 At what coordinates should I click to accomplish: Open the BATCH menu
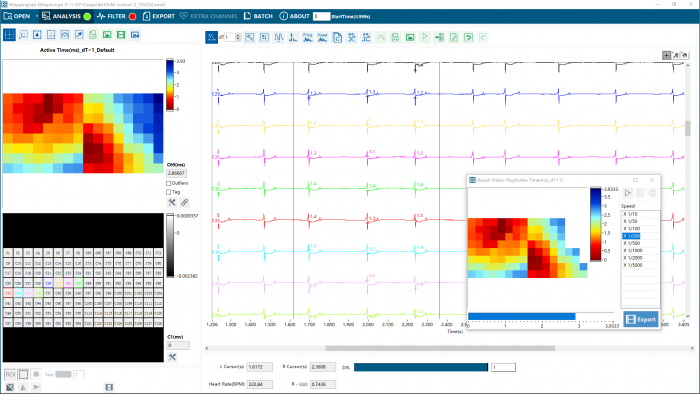[258, 16]
